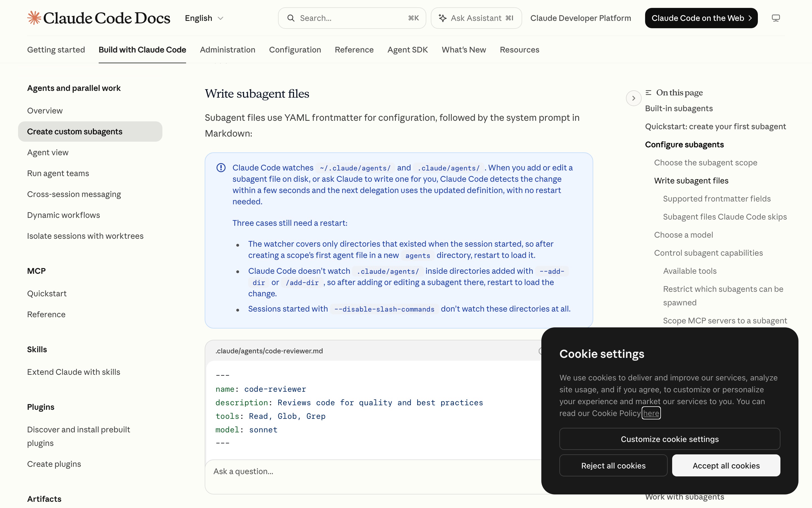This screenshot has width=812, height=508.
Task: Jump to Supported frontmatter fields
Action: click(x=717, y=199)
